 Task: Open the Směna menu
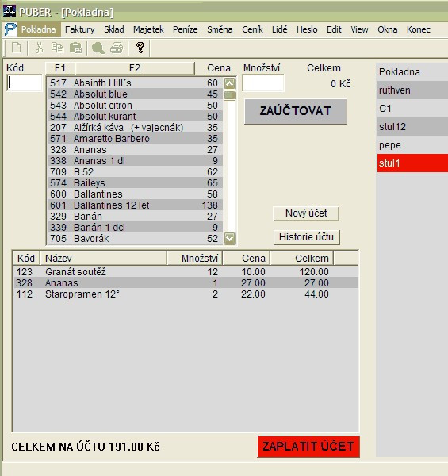(x=220, y=29)
